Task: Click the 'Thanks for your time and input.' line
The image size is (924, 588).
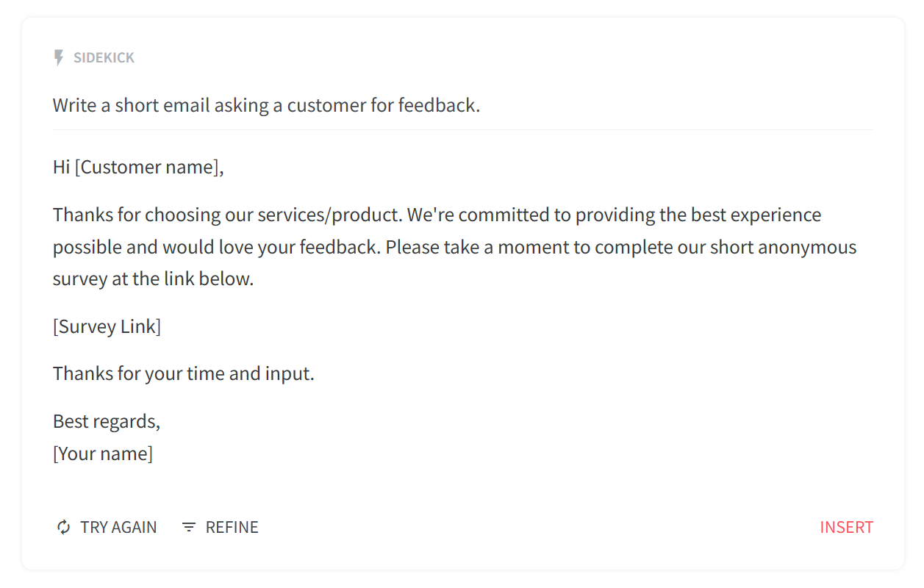Action: point(184,373)
